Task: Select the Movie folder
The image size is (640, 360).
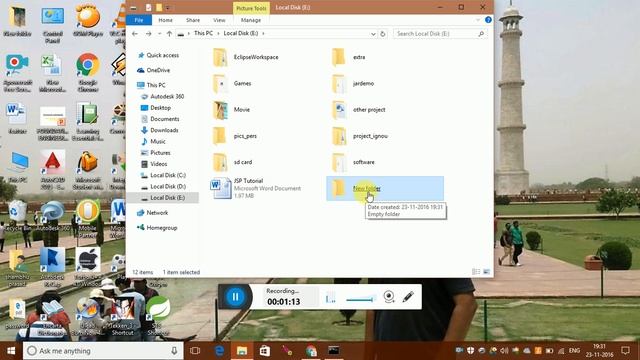Action: pyautogui.click(x=231, y=109)
